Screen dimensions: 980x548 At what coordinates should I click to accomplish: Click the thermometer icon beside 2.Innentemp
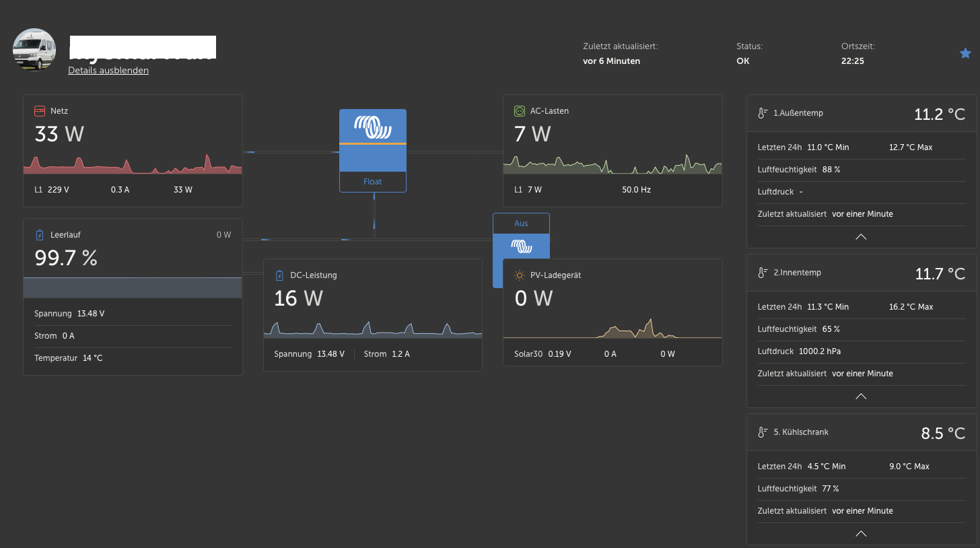click(763, 273)
